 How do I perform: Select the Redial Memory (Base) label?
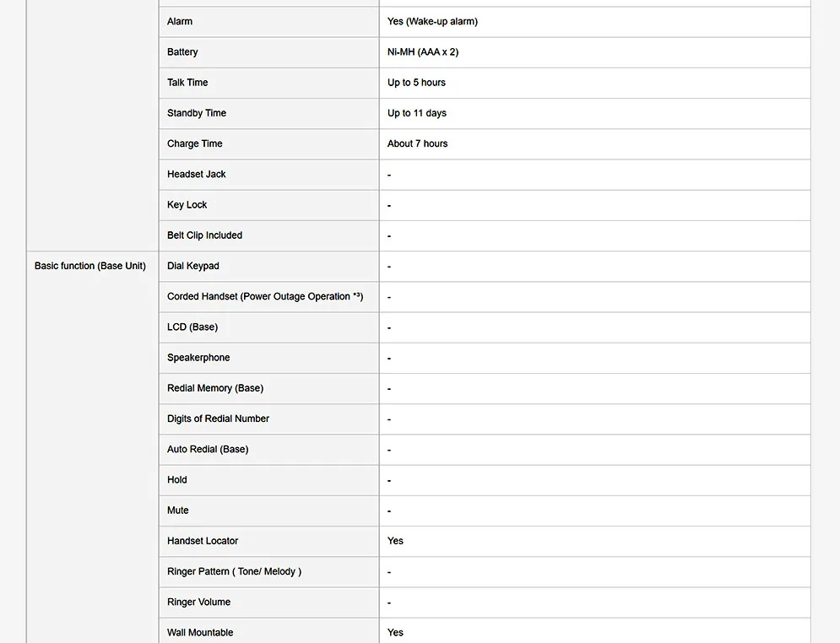(x=215, y=387)
